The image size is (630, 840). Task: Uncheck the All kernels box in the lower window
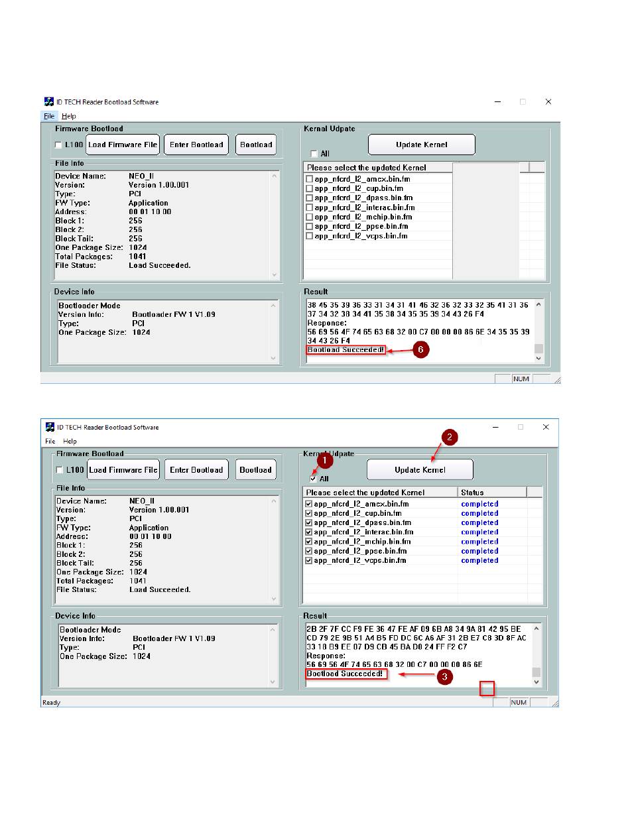(313, 479)
